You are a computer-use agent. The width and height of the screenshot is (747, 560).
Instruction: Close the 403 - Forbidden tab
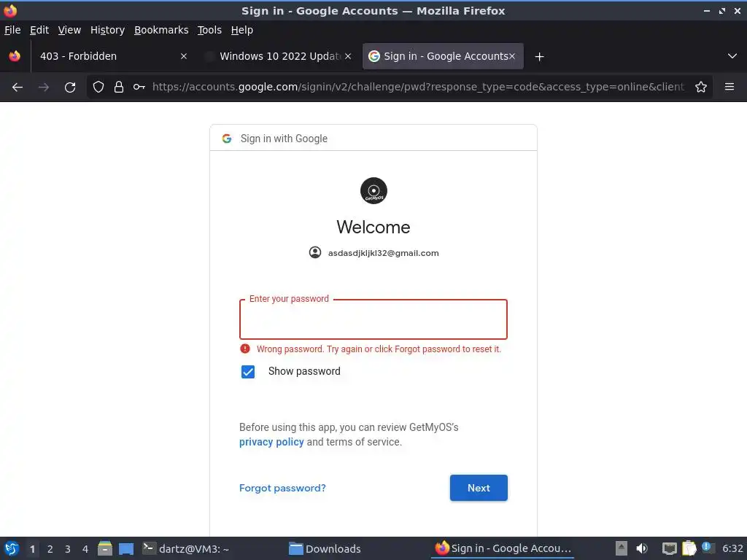click(184, 56)
